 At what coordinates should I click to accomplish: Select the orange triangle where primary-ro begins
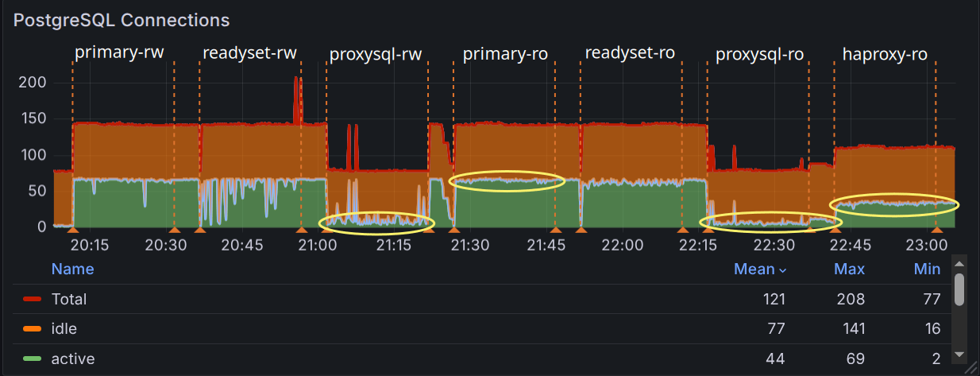tap(453, 230)
